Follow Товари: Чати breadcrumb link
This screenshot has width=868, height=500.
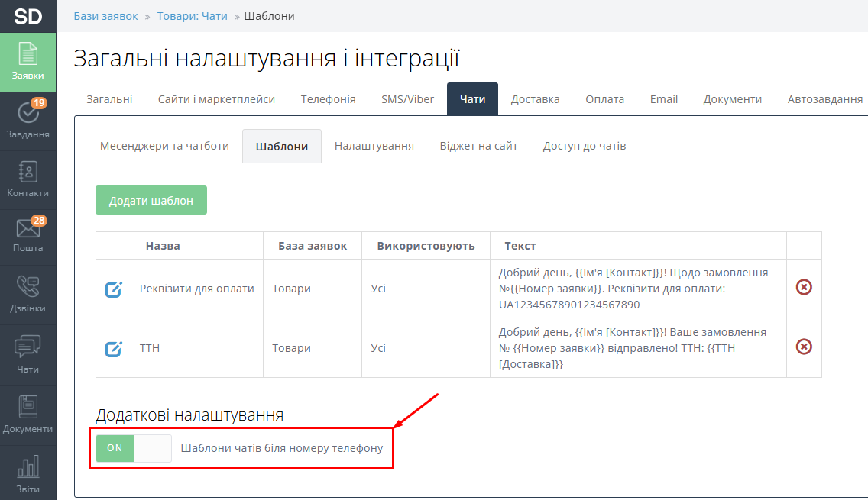point(192,16)
